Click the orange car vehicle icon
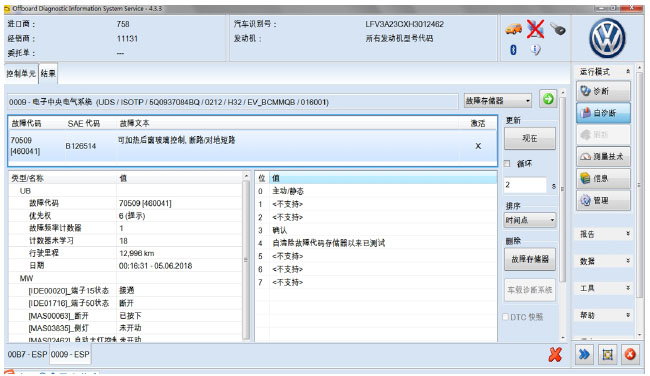The width and height of the screenshot is (650, 376). pyautogui.click(x=514, y=29)
